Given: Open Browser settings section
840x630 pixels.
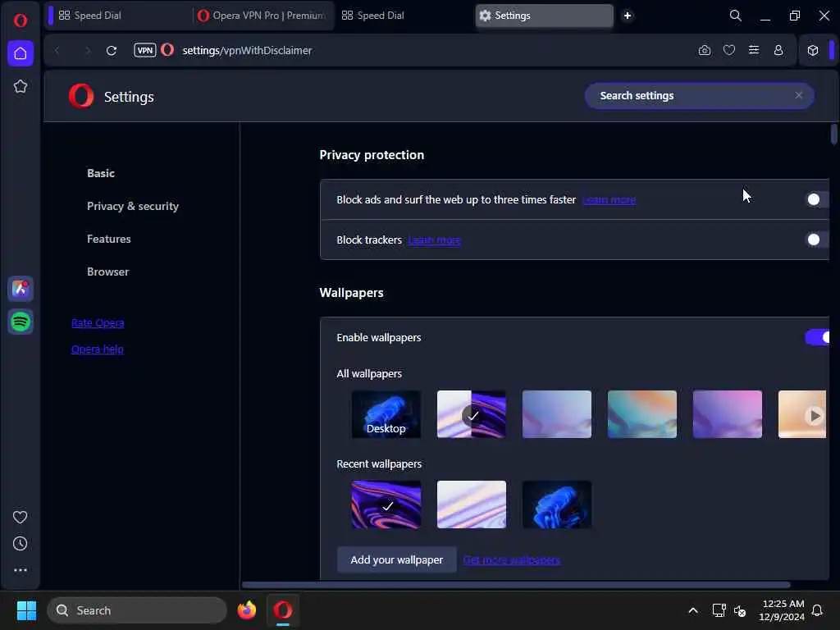Looking at the screenshot, I should tap(107, 272).
